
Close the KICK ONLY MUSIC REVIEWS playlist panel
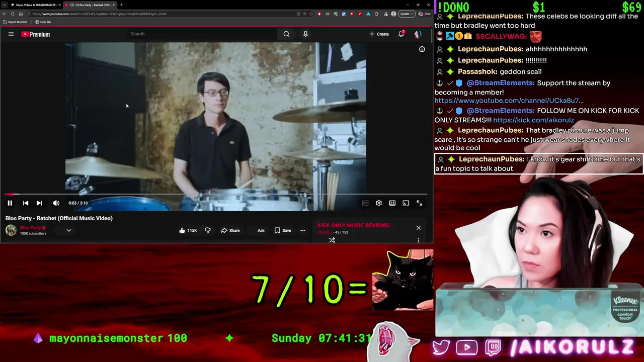418,228
